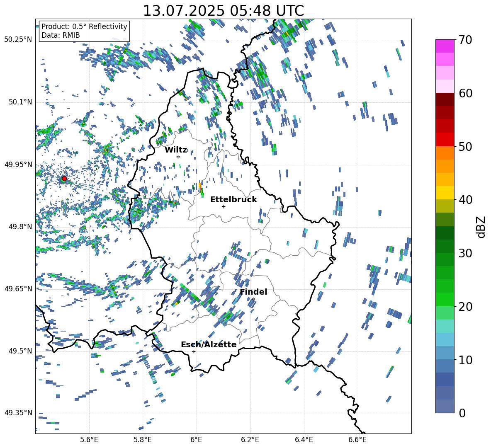Click the 6.4°E longitude label
The width and height of the screenshot is (491, 448).
304,440
